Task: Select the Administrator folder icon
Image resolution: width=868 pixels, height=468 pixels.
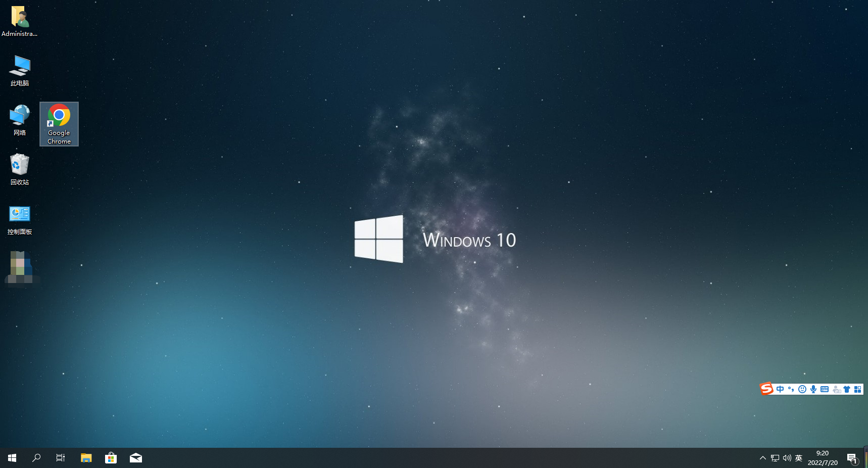Action: coord(19,21)
